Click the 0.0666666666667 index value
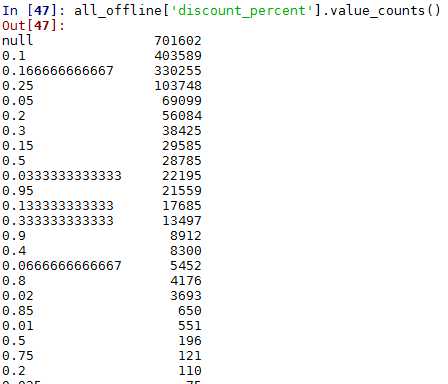The width and height of the screenshot is (448, 384). (62, 266)
